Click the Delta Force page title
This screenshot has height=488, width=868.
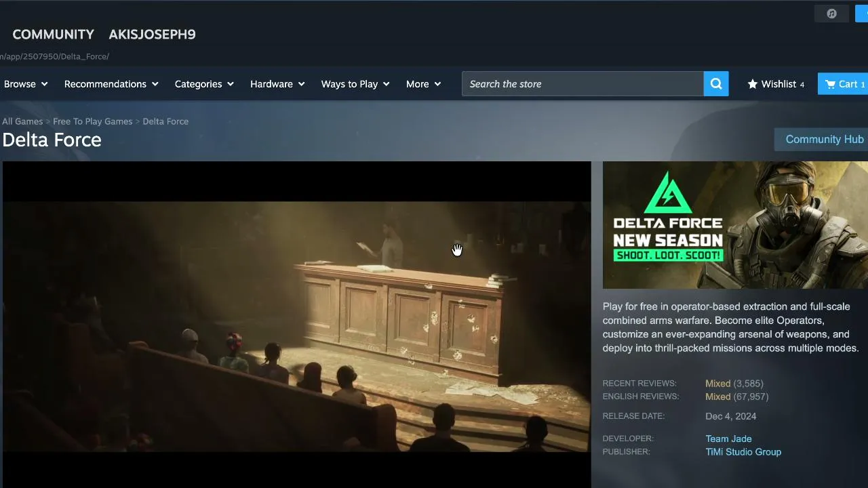click(52, 140)
